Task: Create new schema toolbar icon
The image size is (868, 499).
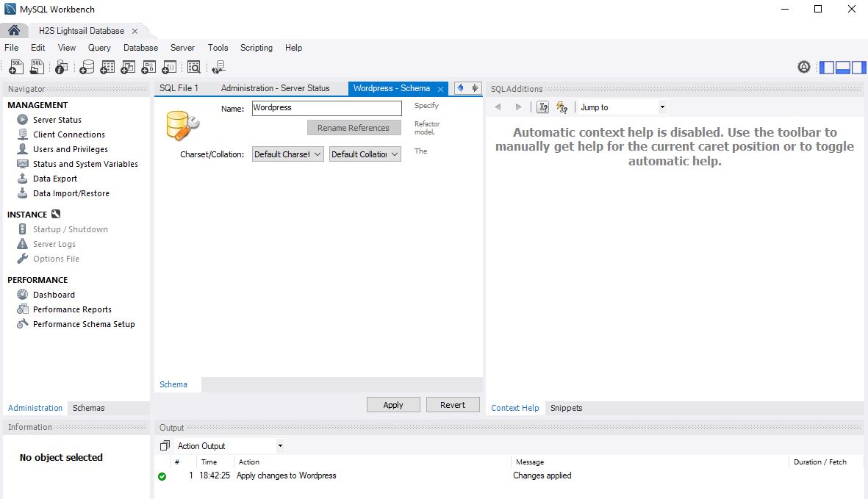Action: coord(86,67)
